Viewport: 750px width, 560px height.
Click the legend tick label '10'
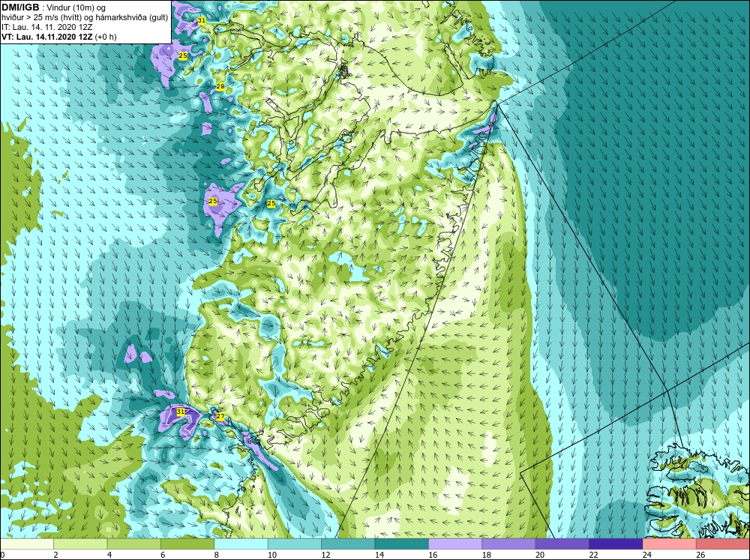(271, 555)
